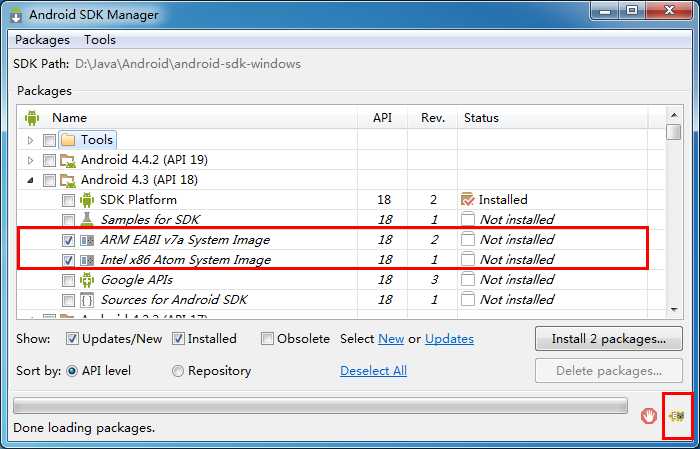The image size is (700, 449).
Task: Select the Google APIs row text
Action: click(x=137, y=280)
